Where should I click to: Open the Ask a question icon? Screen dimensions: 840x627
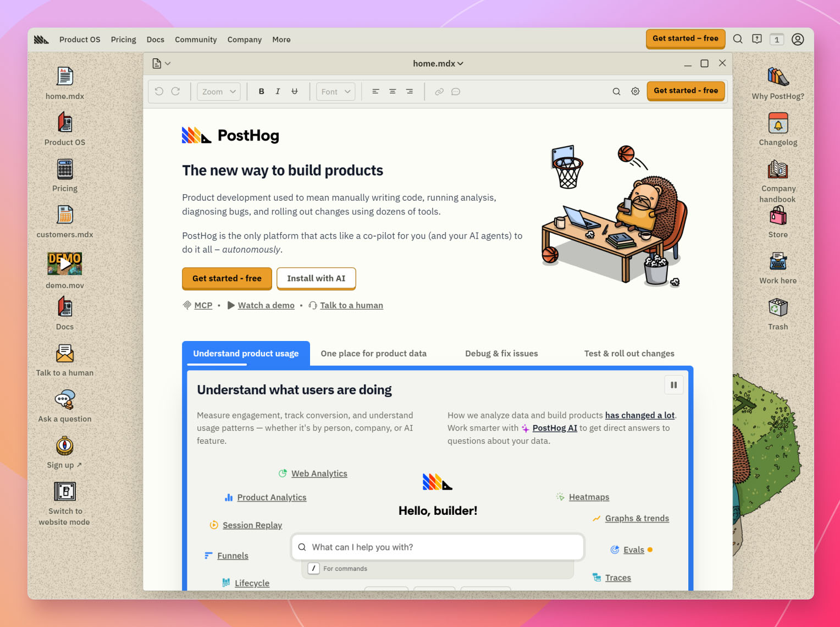65,400
